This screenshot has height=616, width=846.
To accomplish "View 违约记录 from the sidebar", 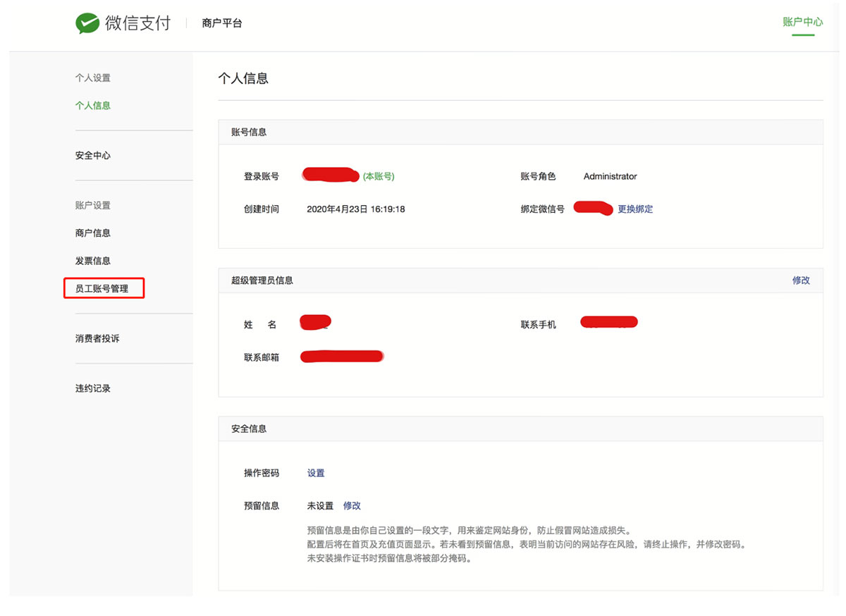I will pyautogui.click(x=93, y=388).
